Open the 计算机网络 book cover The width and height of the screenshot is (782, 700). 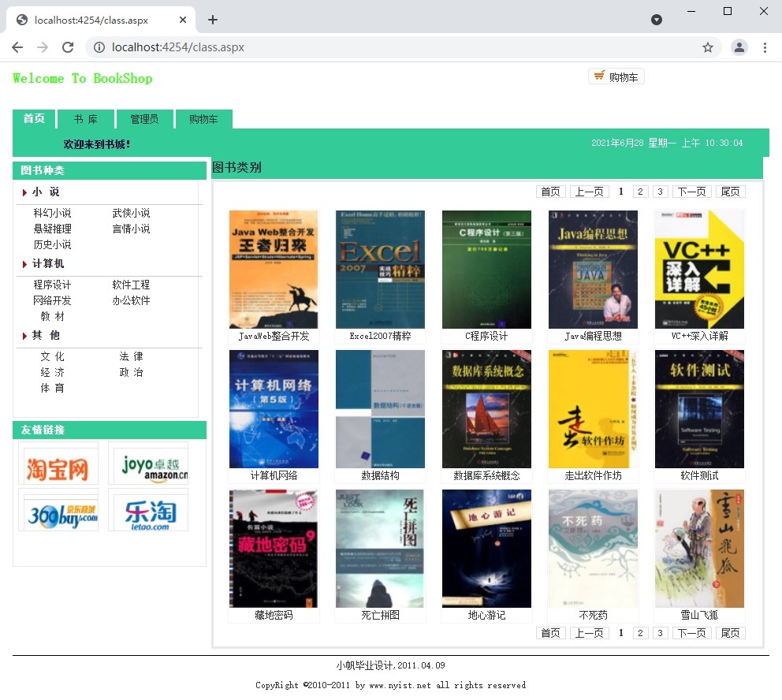[274, 409]
